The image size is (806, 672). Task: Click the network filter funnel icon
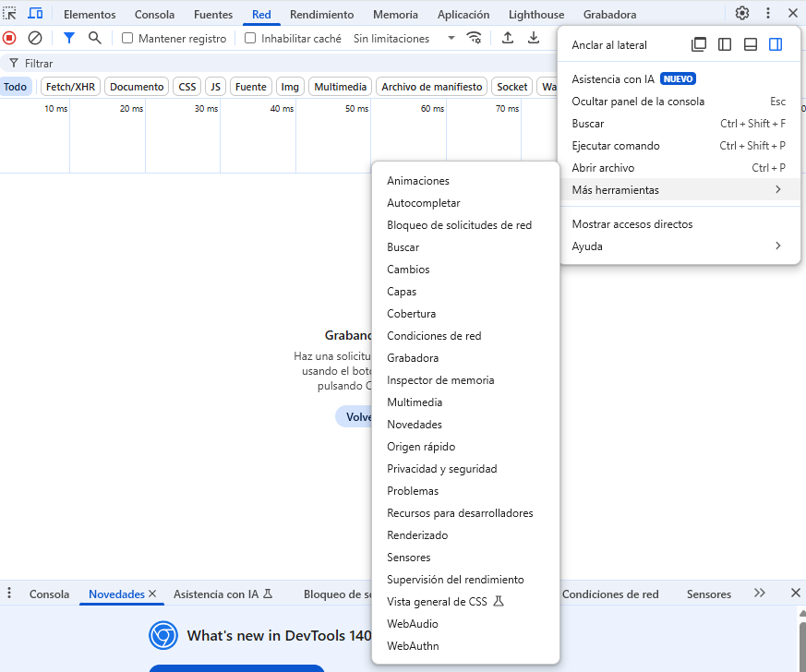tap(68, 38)
